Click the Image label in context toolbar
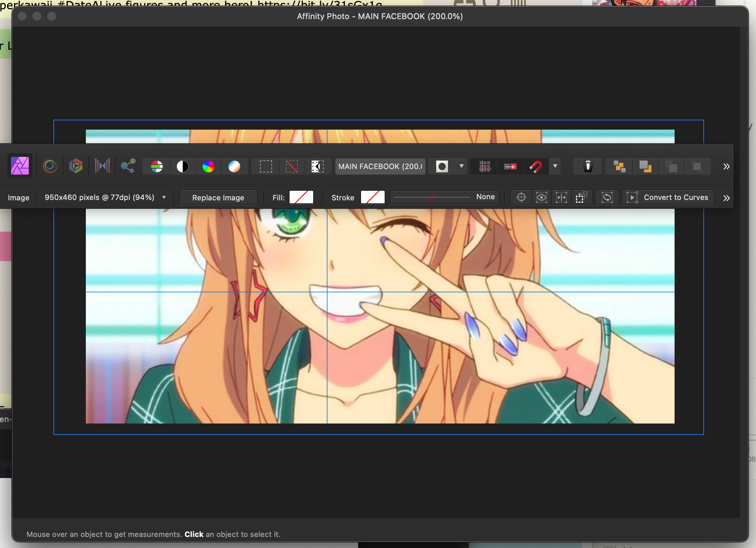The width and height of the screenshot is (756, 548). [18, 198]
